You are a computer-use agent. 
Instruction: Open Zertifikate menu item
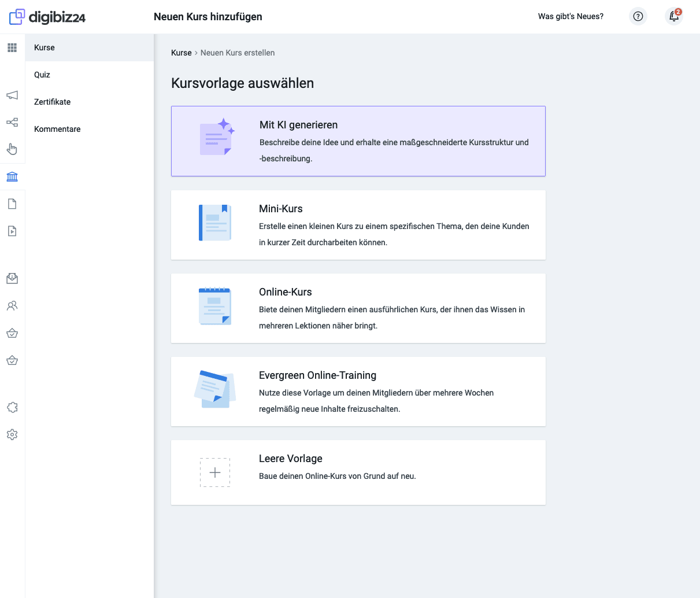[x=52, y=102]
